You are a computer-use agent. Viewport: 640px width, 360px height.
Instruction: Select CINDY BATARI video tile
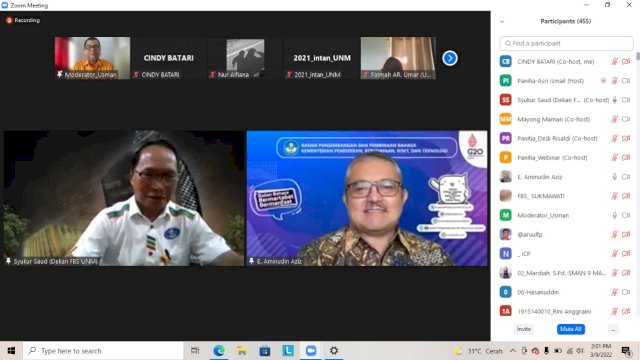[x=169, y=58]
